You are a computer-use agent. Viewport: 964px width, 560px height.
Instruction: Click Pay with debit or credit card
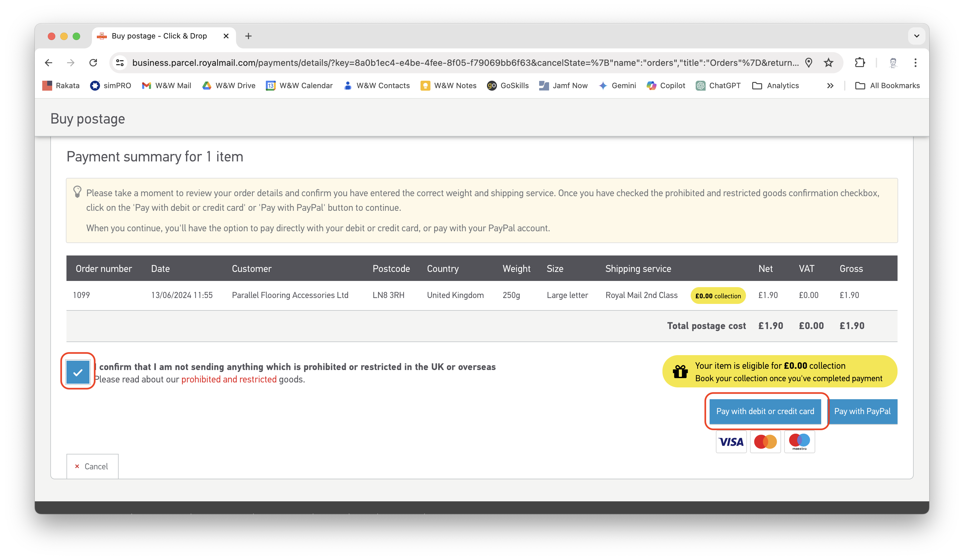pyautogui.click(x=765, y=411)
